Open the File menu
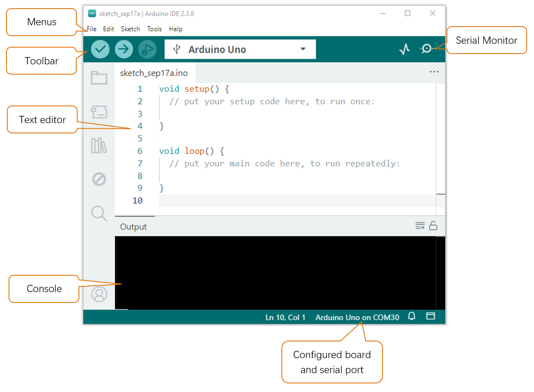The width and height of the screenshot is (534, 392). 92,29
